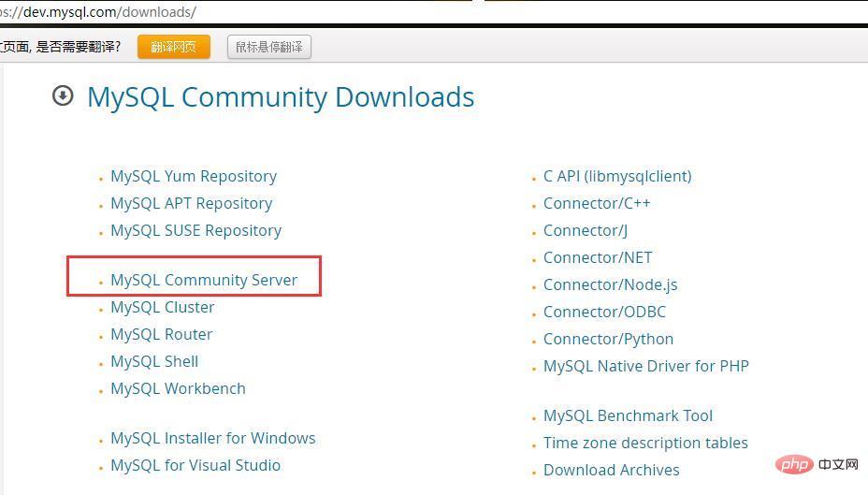
Task: Open MySQL Community Server link
Action: [x=204, y=280]
